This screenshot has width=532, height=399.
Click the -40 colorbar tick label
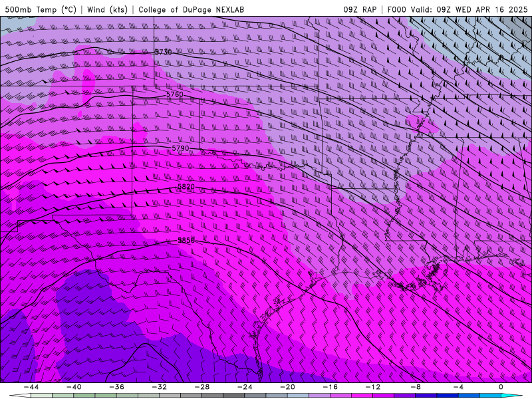coord(74,387)
